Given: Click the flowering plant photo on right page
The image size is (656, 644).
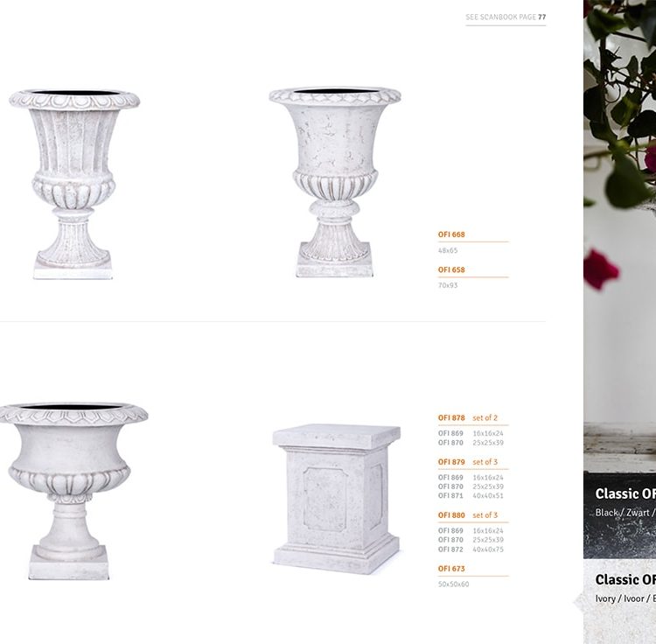Looking at the screenshot, I should pyautogui.click(x=619, y=236).
